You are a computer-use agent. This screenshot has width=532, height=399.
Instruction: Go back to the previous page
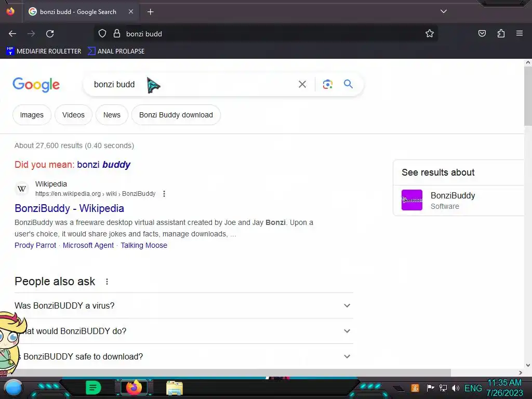[12, 34]
